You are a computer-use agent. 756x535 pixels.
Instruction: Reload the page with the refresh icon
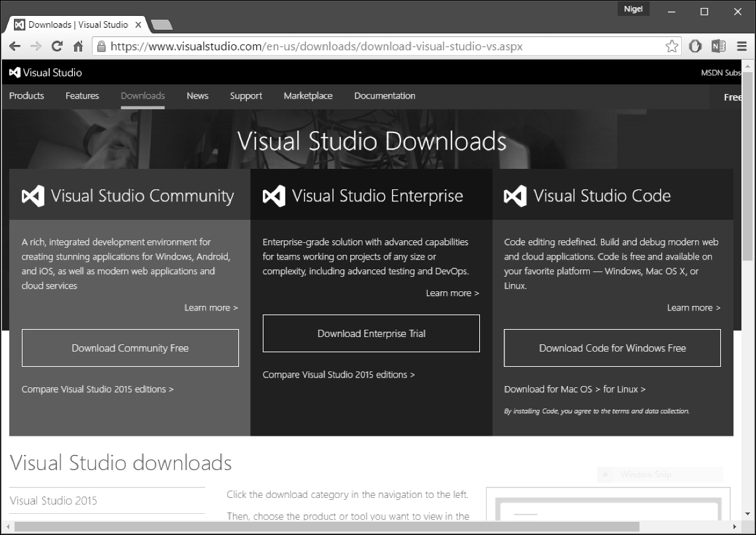point(57,46)
